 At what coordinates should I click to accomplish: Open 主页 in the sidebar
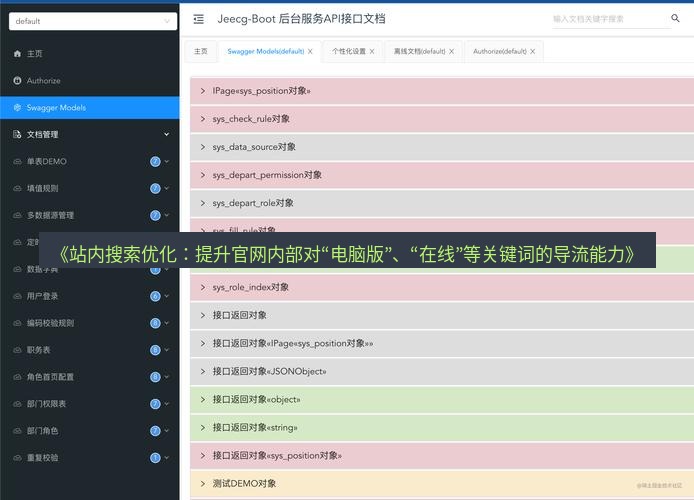[x=90, y=54]
